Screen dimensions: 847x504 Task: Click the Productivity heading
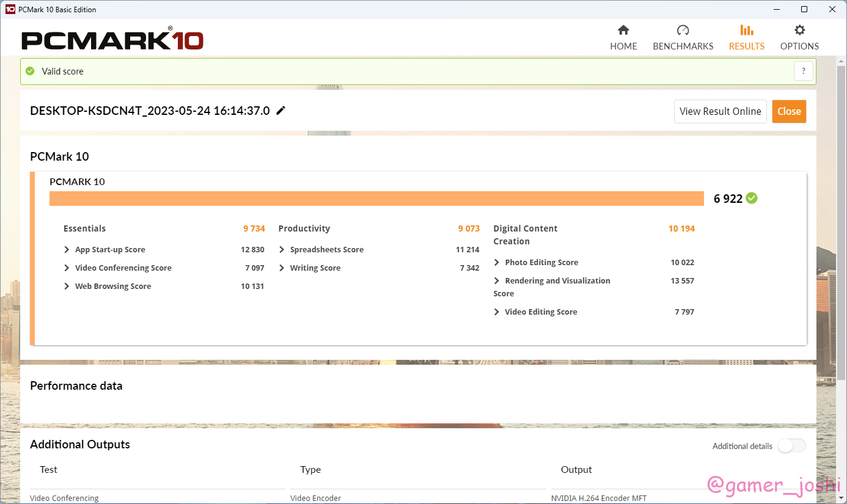[304, 228]
